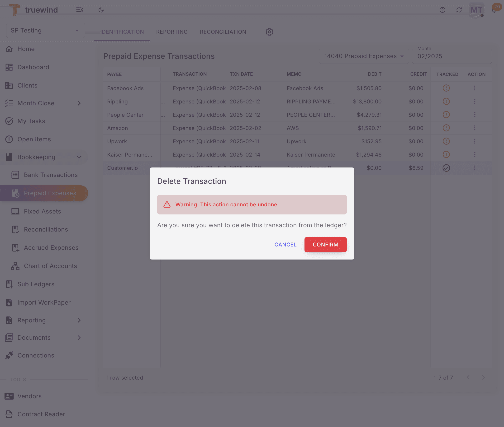Toggle tracked indicator on the Rippling row
Image resolution: width=504 pixels, height=427 pixels.
tap(446, 102)
